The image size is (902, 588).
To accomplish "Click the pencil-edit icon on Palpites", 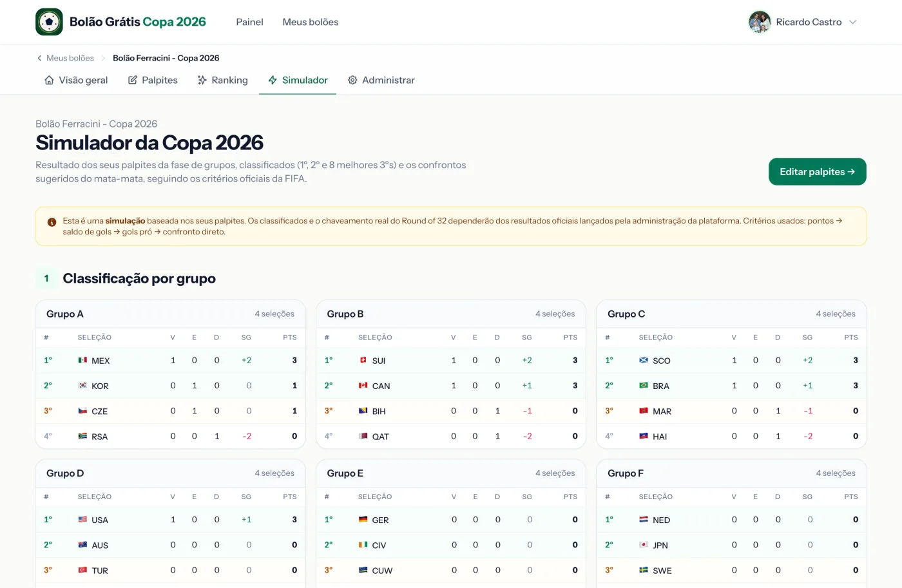I will [133, 80].
